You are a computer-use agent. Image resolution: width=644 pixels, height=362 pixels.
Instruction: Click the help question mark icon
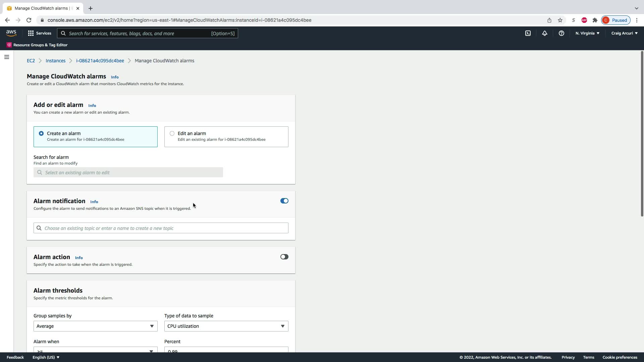click(x=561, y=33)
